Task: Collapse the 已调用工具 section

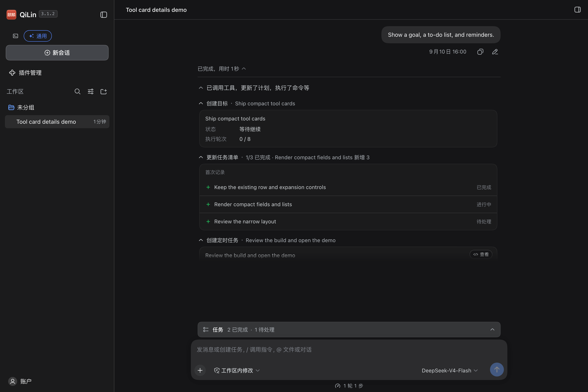Action: coord(254,88)
